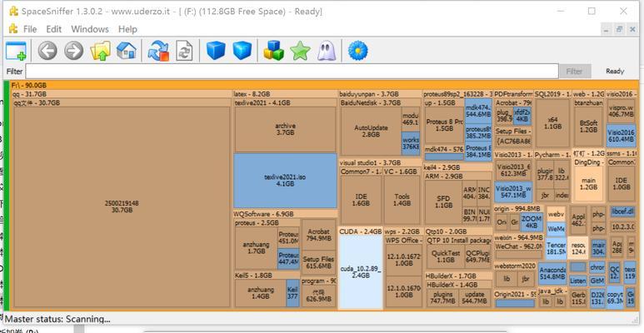This screenshot has width=644, height=333.
Task: Open the Help menu
Action: coord(127,29)
